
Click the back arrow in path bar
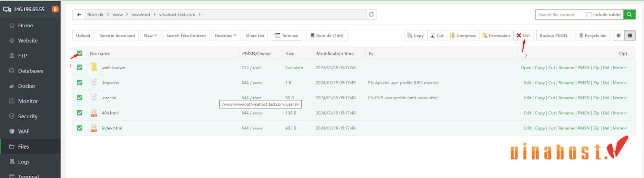(79, 15)
